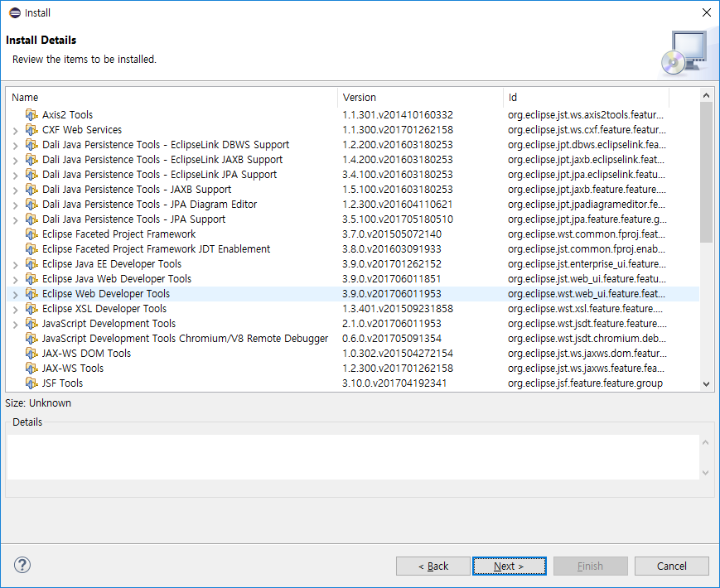Click the EclipseLink JAXB Support feature icon
Image resolution: width=720 pixels, height=588 pixels.
coord(31,159)
